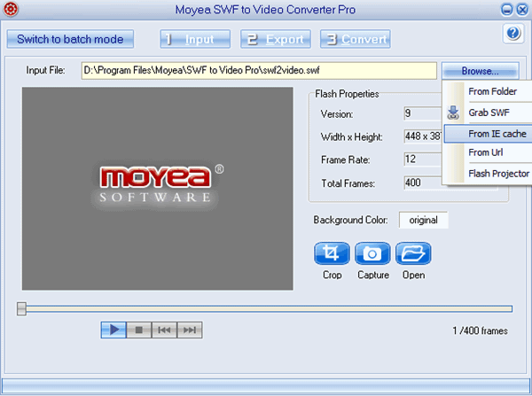Click the 'Frame Rate:' label
The height and width of the screenshot is (396, 532).
tap(345, 159)
